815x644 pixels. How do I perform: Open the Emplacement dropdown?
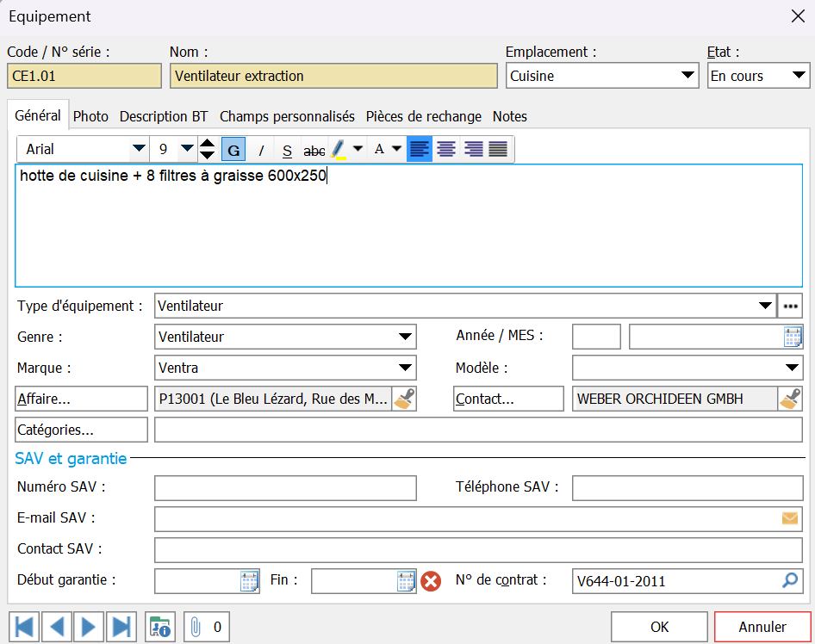click(x=687, y=76)
